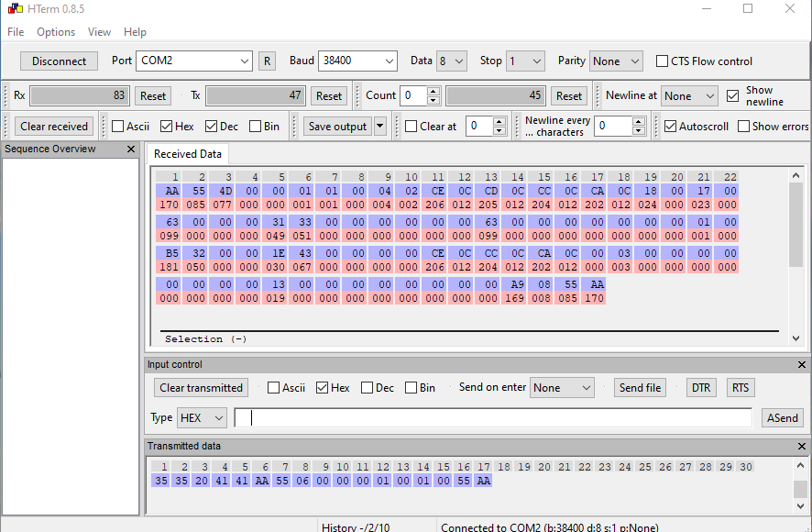Uncheck Dec display for received data
Image resolution: width=812 pixels, height=532 pixels.
(x=211, y=127)
